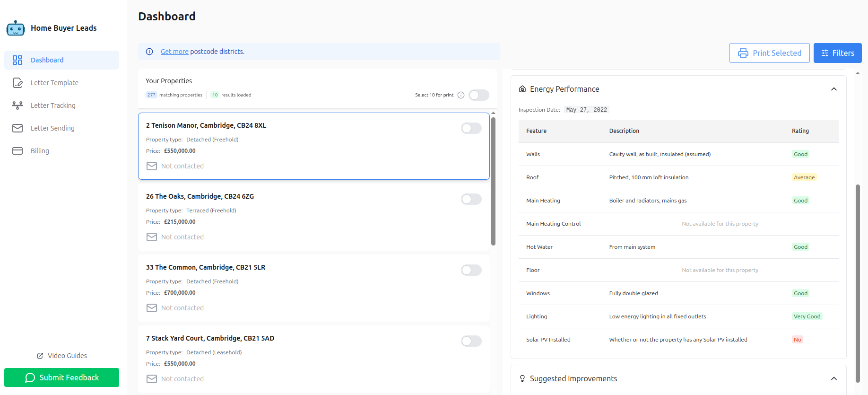
Task: Select 7 Stack Yard Court property card
Action: tap(314, 359)
